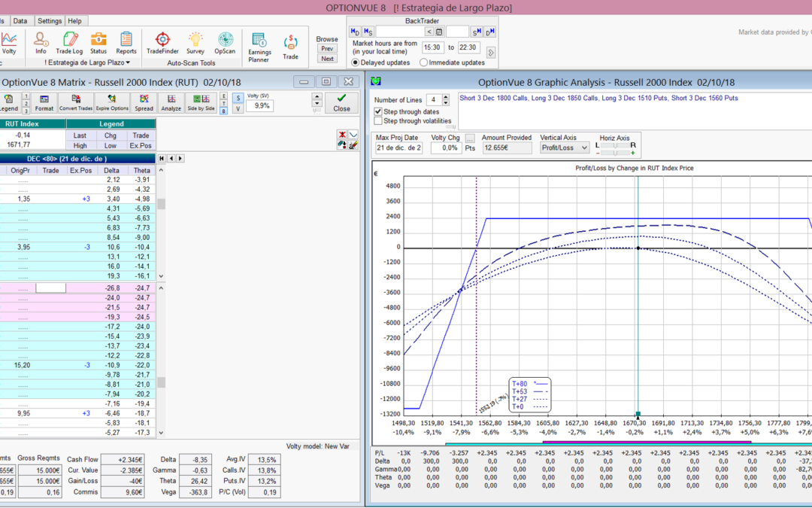Select Delayed updates radio button
The height and width of the screenshot is (508, 812).
355,62
